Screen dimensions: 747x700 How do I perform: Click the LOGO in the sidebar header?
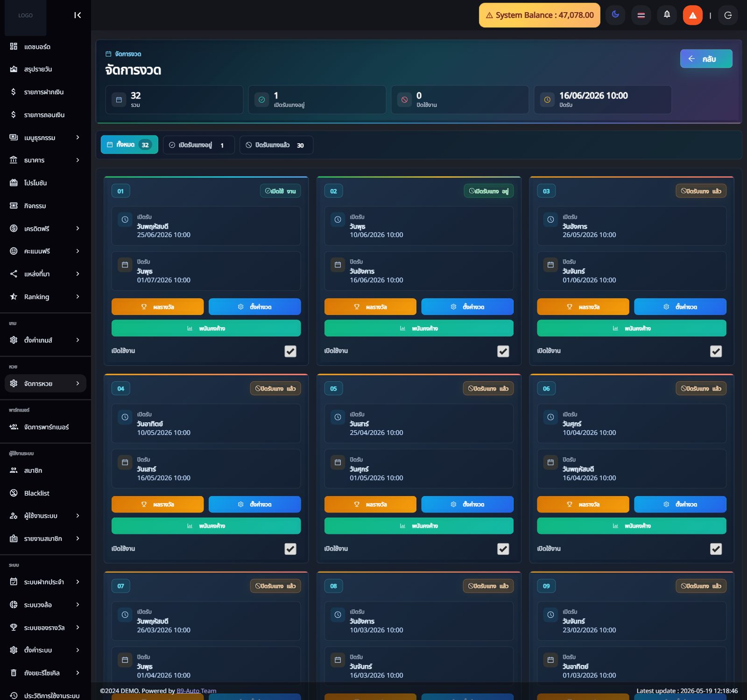pos(26,15)
